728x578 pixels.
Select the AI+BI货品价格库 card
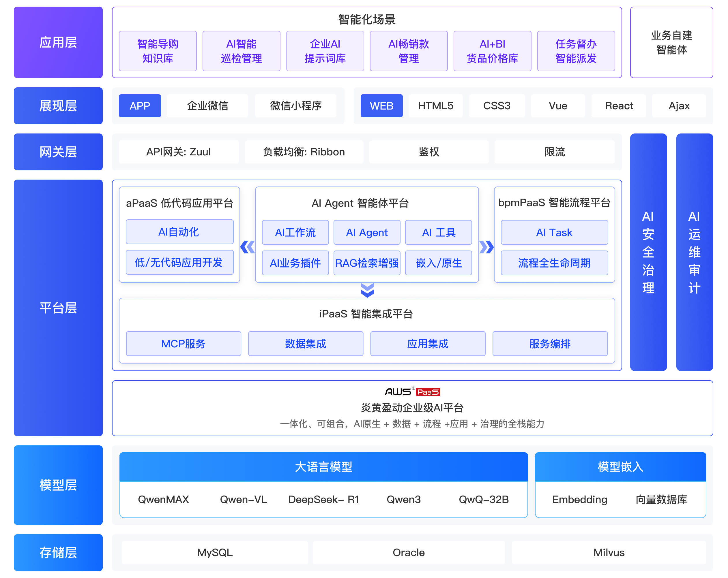coord(492,51)
